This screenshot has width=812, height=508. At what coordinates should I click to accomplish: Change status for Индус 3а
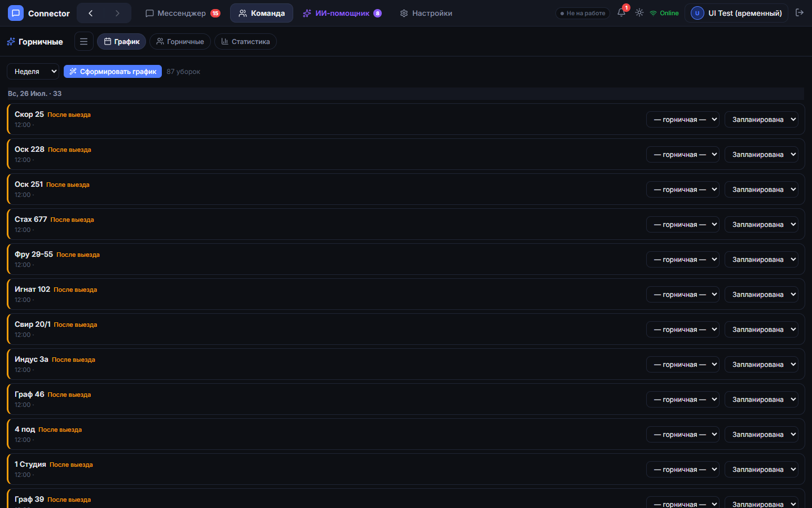761,364
